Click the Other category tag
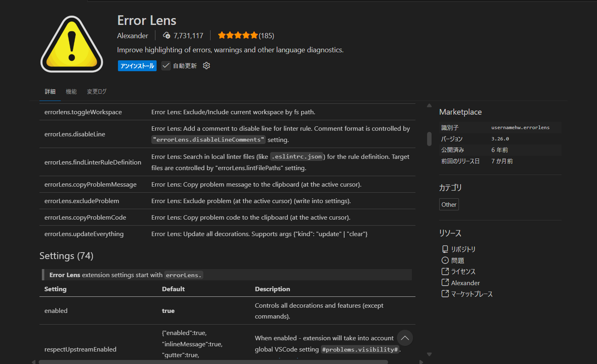597x364 pixels. tap(449, 204)
